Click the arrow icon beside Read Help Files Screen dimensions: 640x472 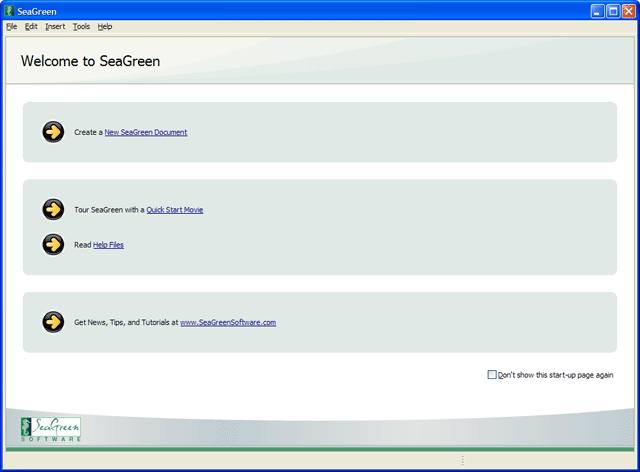(53, 245)
